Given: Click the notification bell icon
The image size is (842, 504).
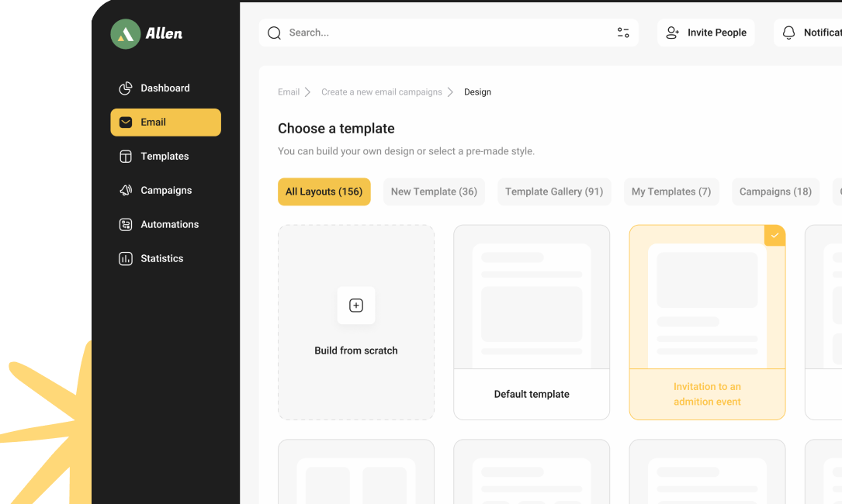Looking at the screenshot, I should pyautogui.click(x=788, y=33).
